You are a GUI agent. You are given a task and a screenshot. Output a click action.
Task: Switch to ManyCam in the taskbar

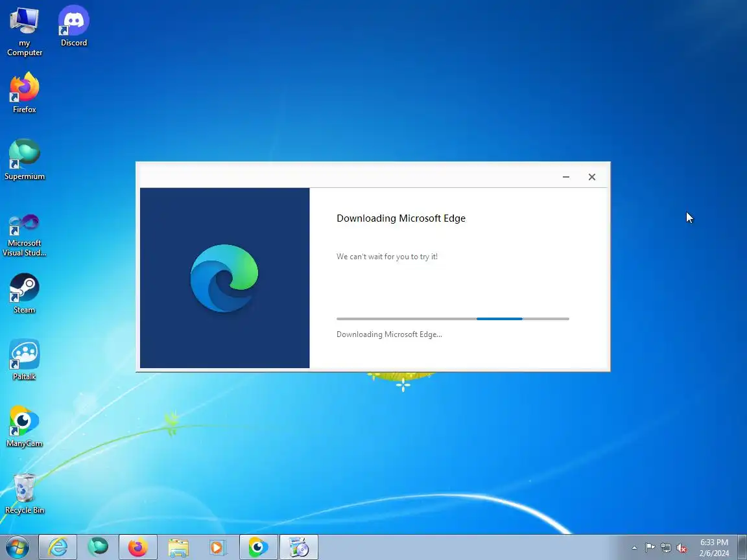point(258,547)
